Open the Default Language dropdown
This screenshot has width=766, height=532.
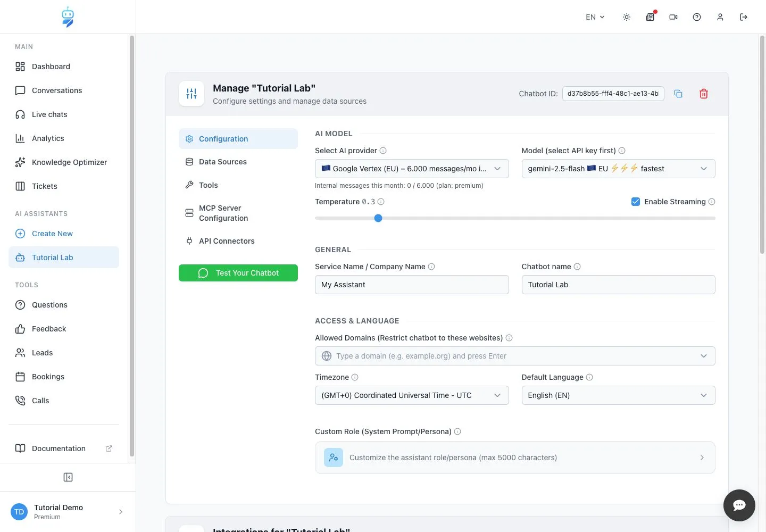click(x=618, y=395)
